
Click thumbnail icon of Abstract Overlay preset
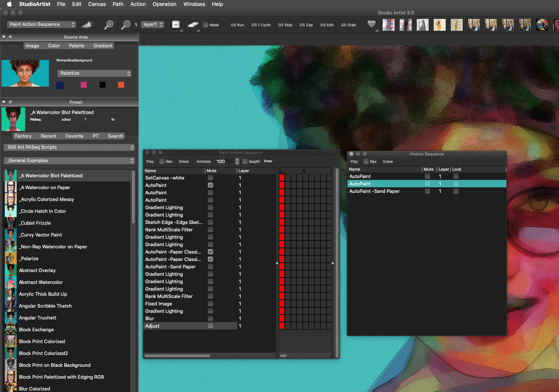[11, 270]
